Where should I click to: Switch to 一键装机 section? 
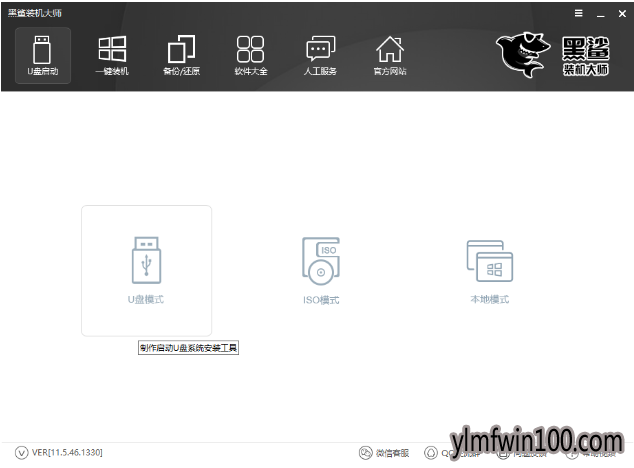point(112,55)
